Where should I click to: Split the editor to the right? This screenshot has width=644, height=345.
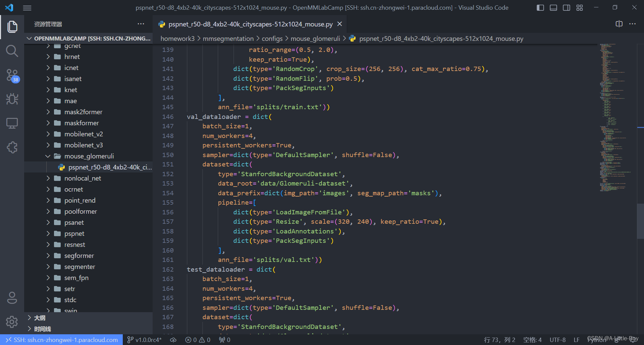tap(619, 24)
